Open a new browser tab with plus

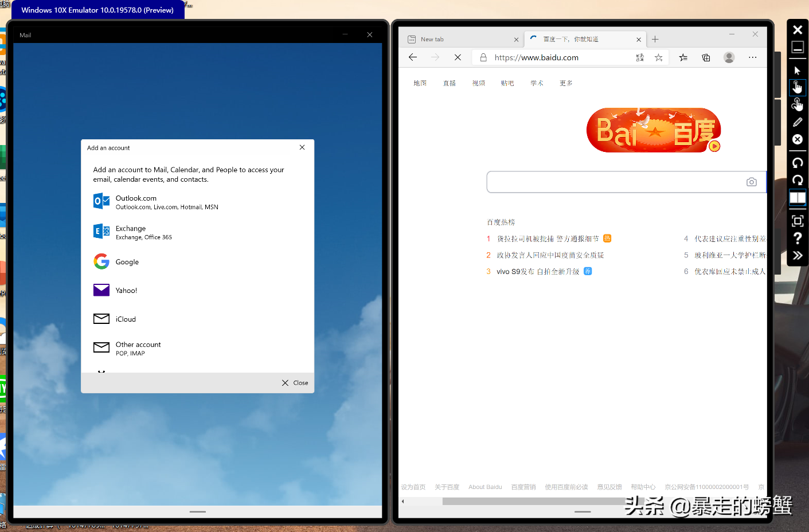click(x=655, y=39)
